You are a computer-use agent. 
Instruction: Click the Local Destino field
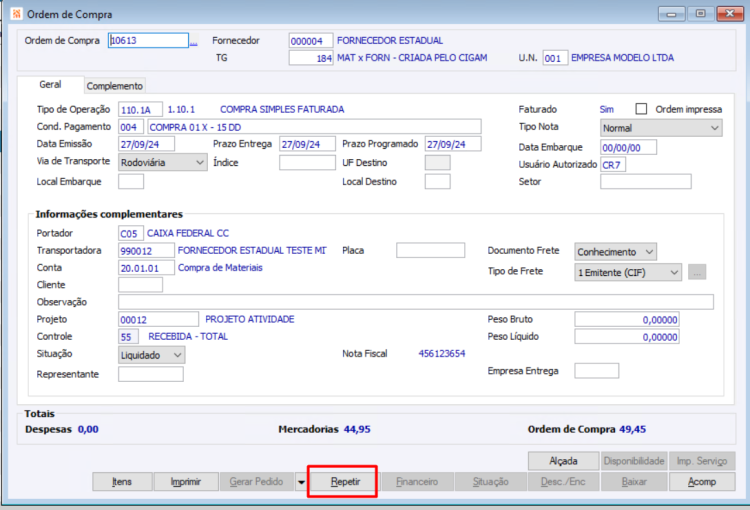click(437, 181)
